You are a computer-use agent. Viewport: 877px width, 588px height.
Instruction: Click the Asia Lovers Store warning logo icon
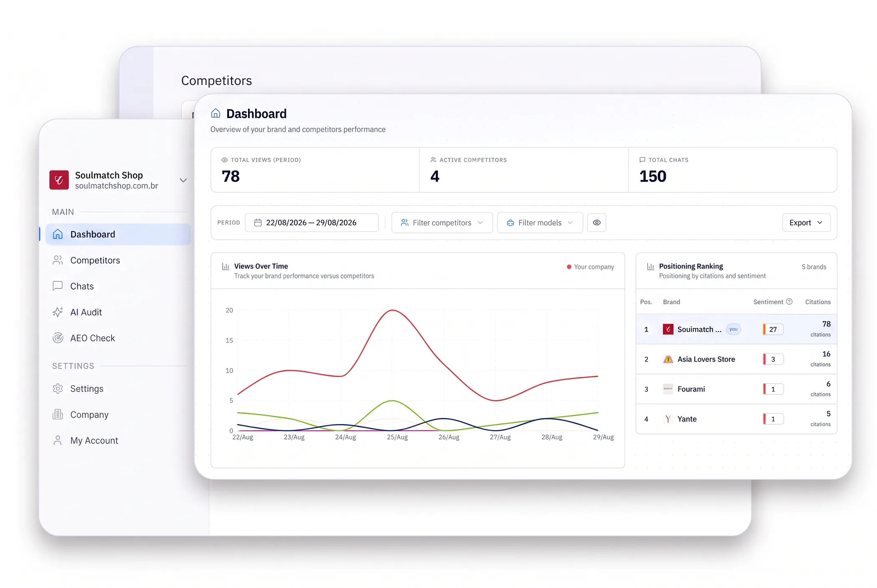tap(668, 359)
